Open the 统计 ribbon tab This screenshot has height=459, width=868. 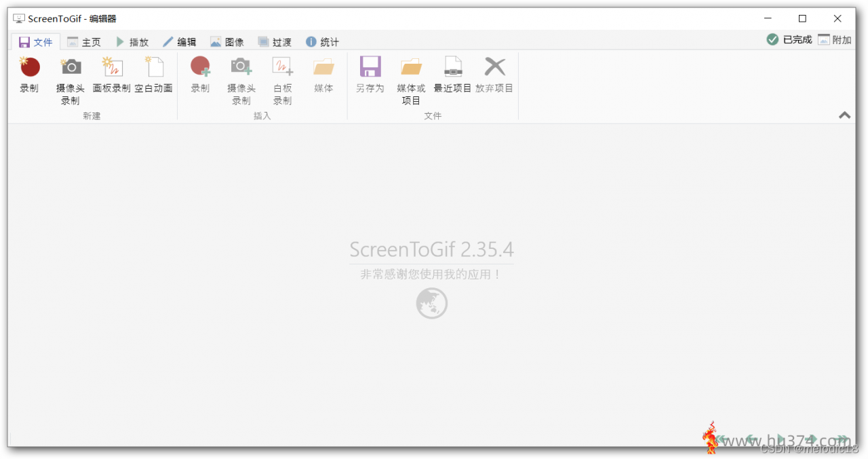click(x=322, y=42)
